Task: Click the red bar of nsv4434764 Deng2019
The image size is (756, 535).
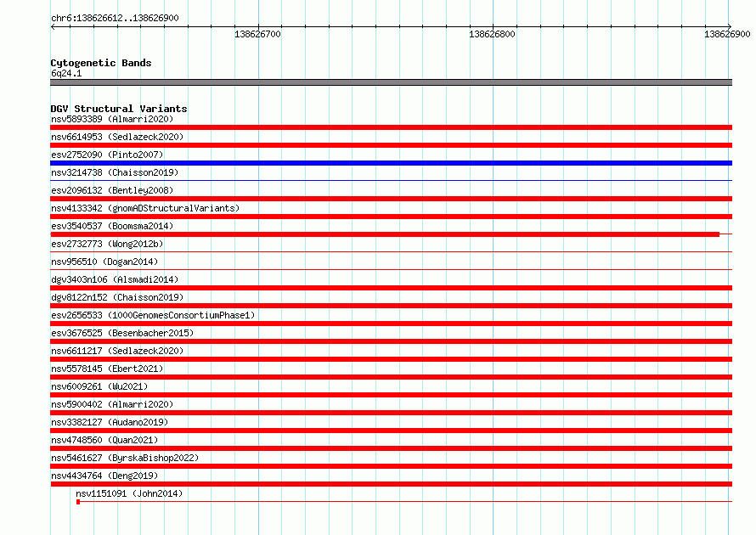Action: tap(391, 484)
